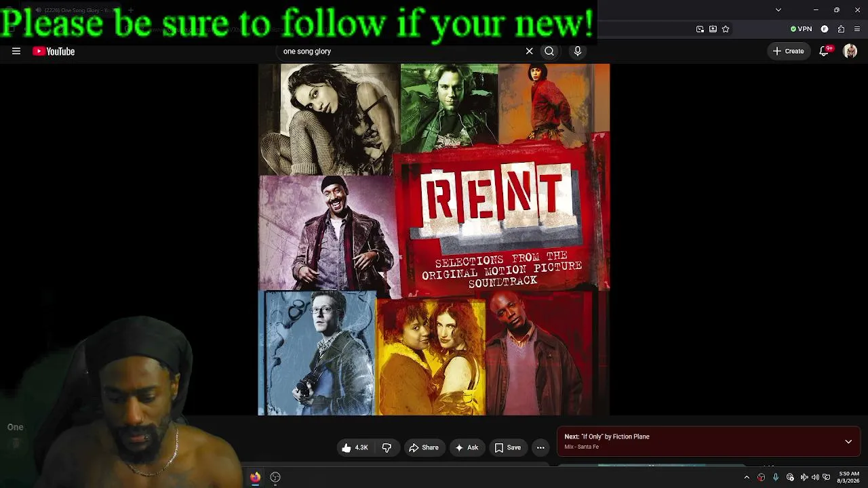Screen dimensions: 868x488
Task: Clear the search box with the X
Action: (530, 51)
